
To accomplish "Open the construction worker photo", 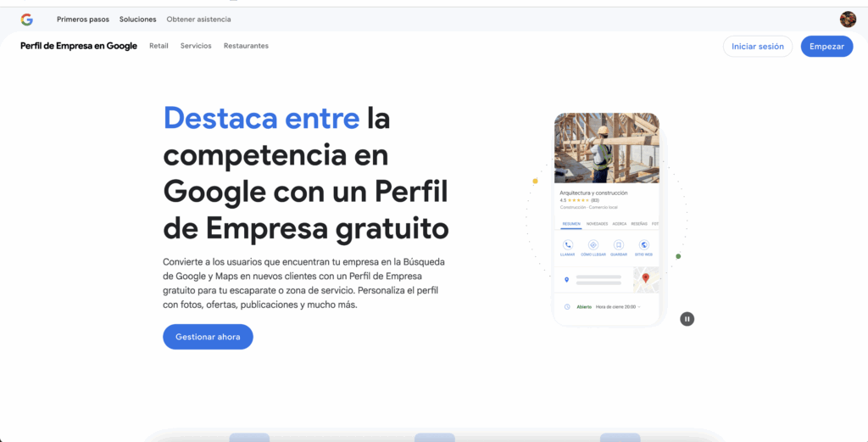I will [x=606, y=148].
